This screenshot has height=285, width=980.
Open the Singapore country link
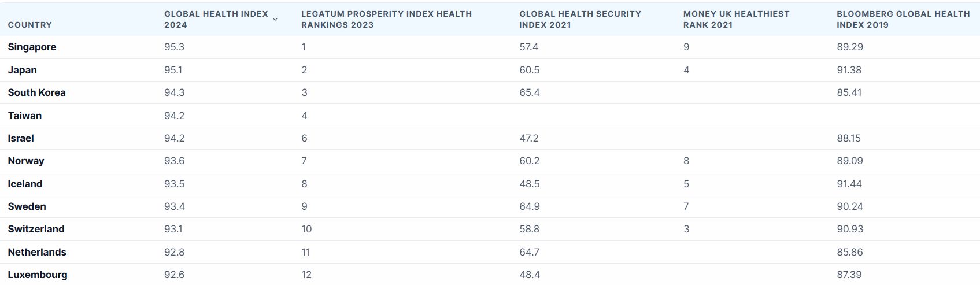(32, 47)
